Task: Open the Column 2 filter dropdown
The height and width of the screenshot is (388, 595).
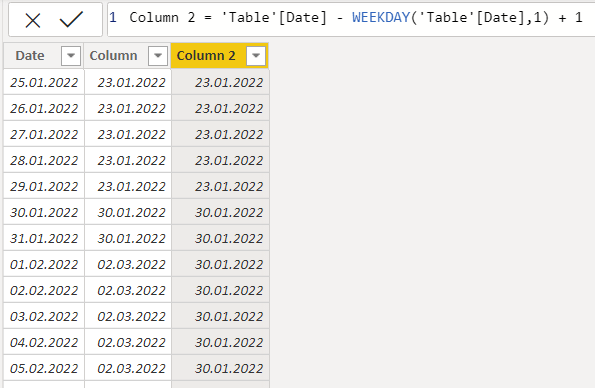Action: tap(256, 56)
